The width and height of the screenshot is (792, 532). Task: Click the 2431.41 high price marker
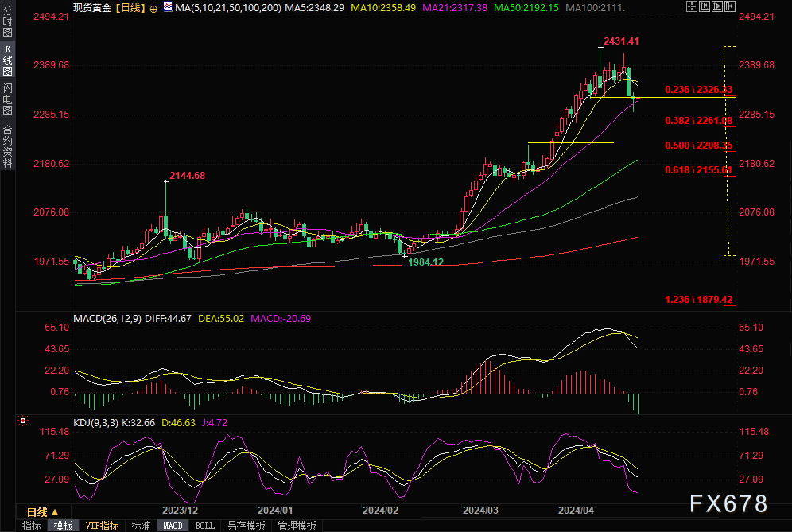[x=621, y=41]
